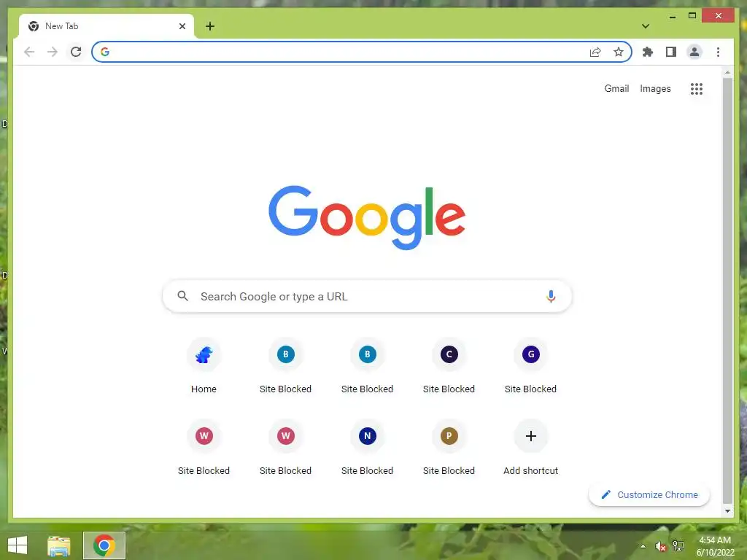Reload the current page
This screenshot has height=560, width=747.
[x=76, y=52]
